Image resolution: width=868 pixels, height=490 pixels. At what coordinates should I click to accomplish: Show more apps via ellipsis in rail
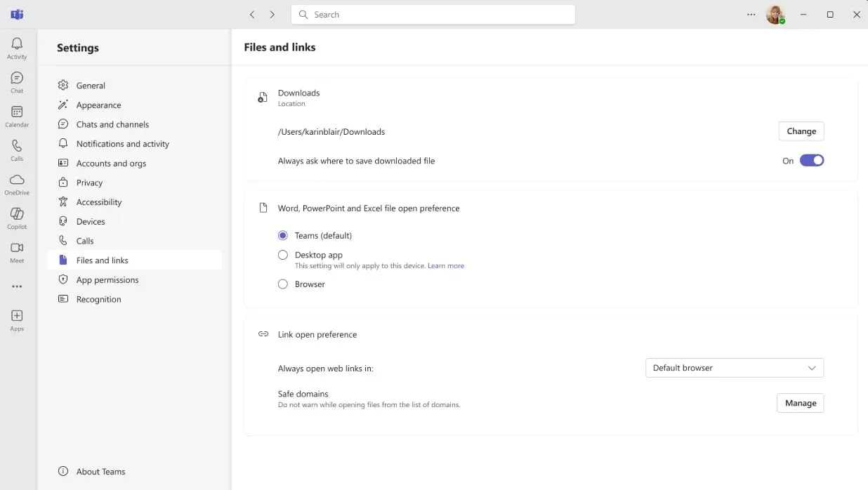coord(17,286)
